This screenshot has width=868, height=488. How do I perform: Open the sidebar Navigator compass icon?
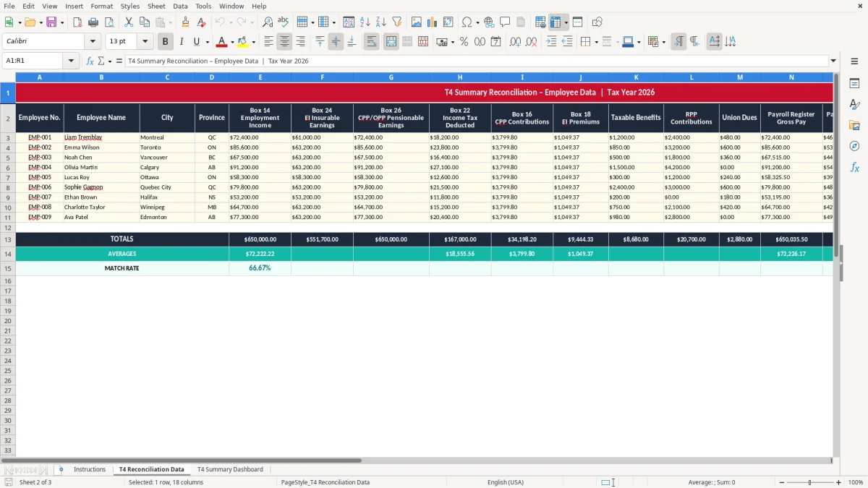(854, 146)
